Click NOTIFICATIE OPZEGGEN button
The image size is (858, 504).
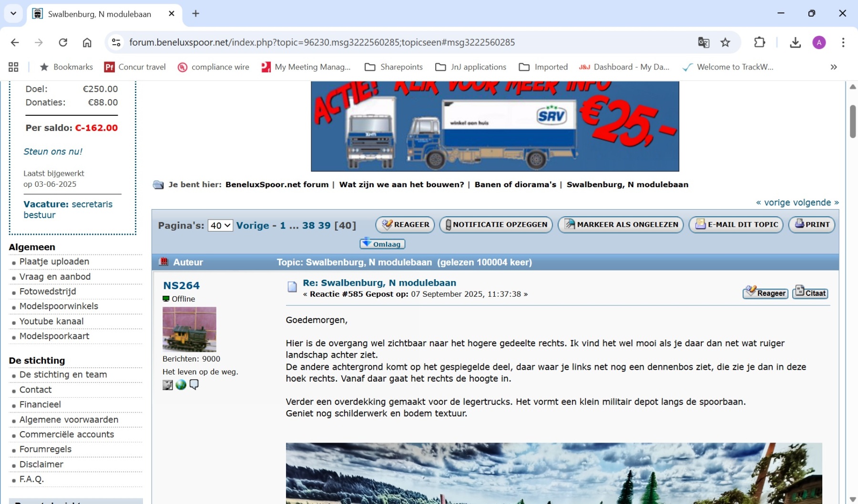tap(496, 224)
